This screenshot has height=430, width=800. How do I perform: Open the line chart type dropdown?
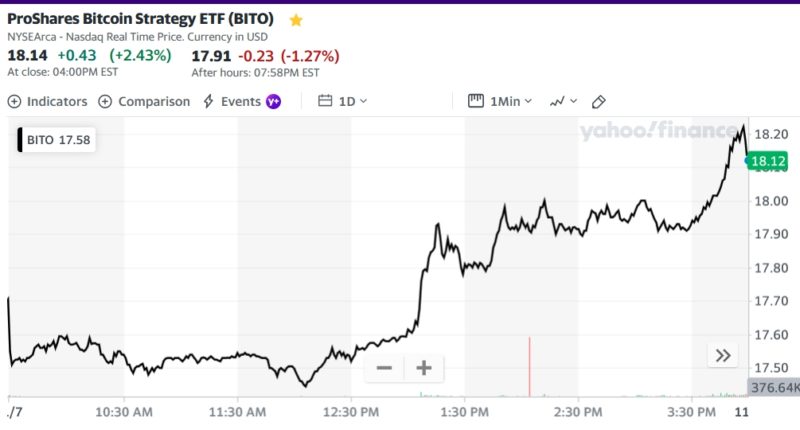point(563,101)
